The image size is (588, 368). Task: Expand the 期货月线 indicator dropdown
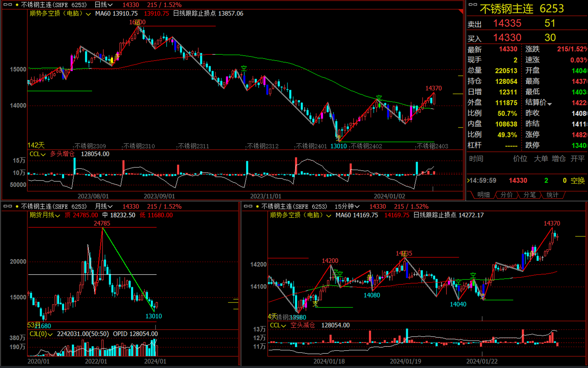[x=45, y=215]
